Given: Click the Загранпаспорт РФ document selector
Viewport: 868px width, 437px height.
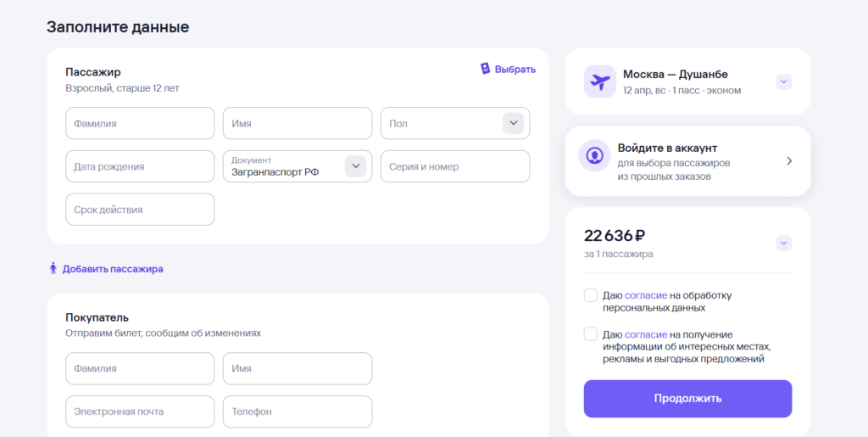Looking at the screenshot, I should [298, 166].
